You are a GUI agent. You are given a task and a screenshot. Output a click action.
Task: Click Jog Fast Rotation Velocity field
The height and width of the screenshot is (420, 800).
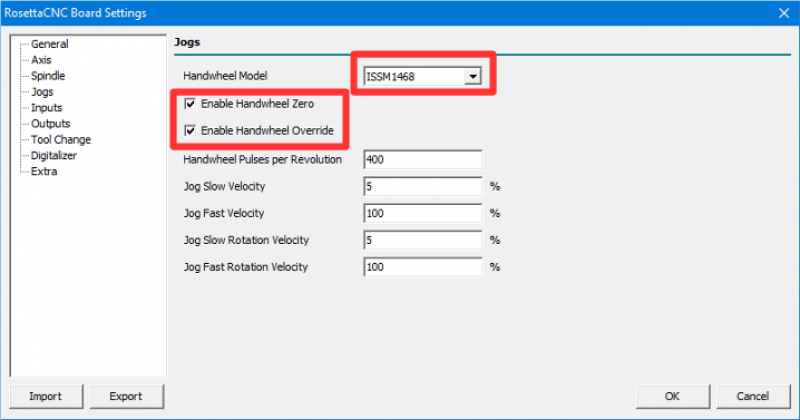click(x=422, y=268)
